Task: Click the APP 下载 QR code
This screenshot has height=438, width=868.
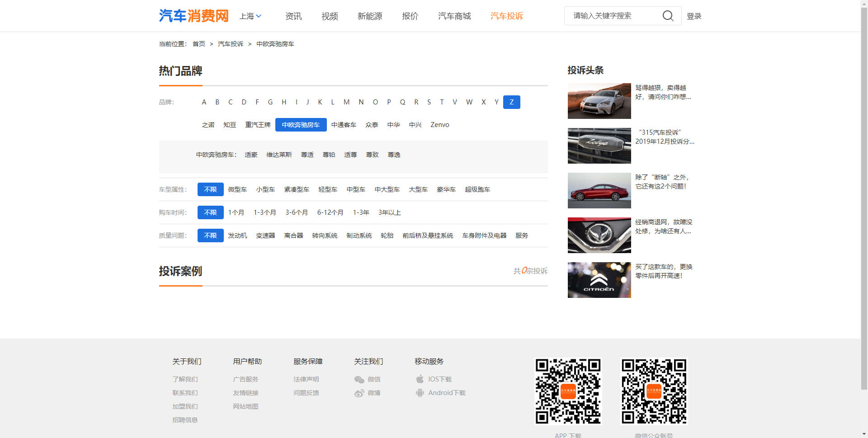Action: pos(568,391)
